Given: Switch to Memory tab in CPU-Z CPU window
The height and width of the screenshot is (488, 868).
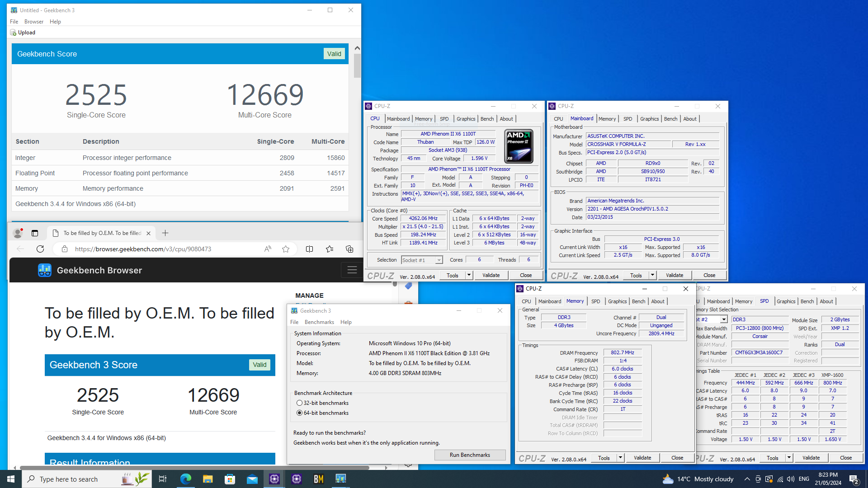Looking at the screenshot, I should (424, 119).
